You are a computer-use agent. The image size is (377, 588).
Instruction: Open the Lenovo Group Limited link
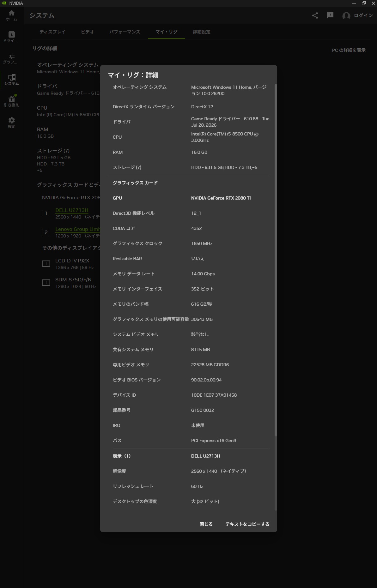coord(78,229)
